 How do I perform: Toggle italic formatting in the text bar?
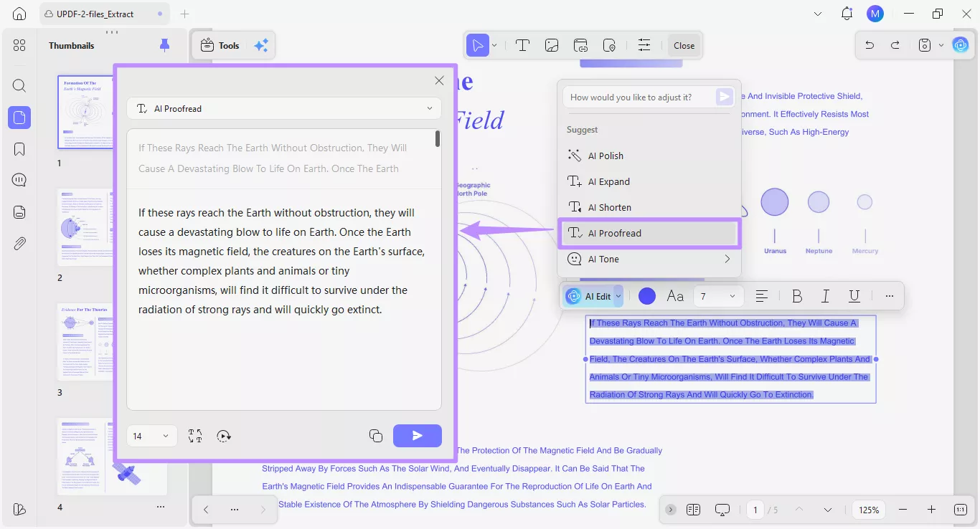tap(825, 295)
